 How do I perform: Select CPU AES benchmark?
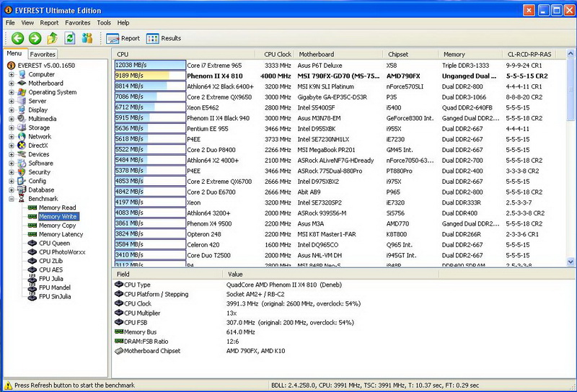tap(50, 269)
